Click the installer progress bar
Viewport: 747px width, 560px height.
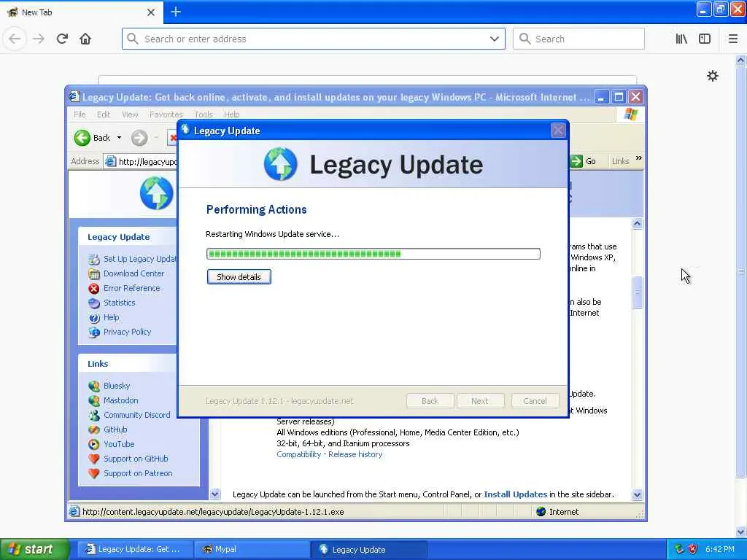(373, 254)
